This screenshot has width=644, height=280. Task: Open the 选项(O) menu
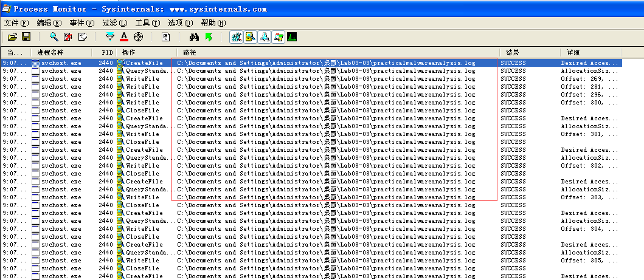(x=181, y=23)
